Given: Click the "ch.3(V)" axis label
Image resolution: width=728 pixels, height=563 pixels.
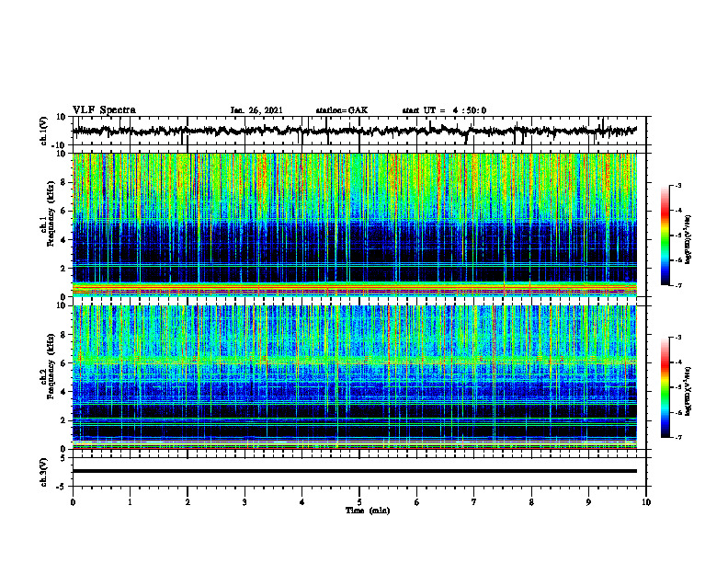Looking at the screenshot, I should [x=44, y=472].
